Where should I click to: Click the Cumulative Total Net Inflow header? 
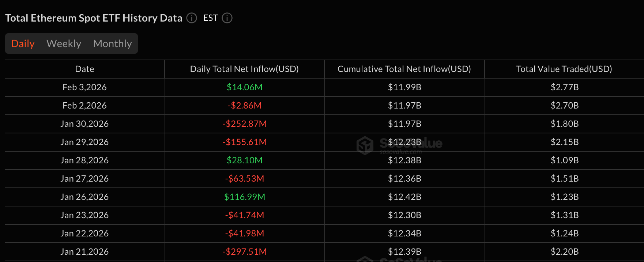(x=404, y=69)
